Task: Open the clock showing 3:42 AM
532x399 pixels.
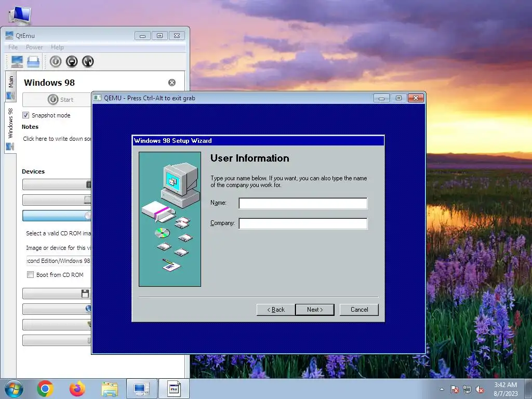Action: tap(506, 389)
